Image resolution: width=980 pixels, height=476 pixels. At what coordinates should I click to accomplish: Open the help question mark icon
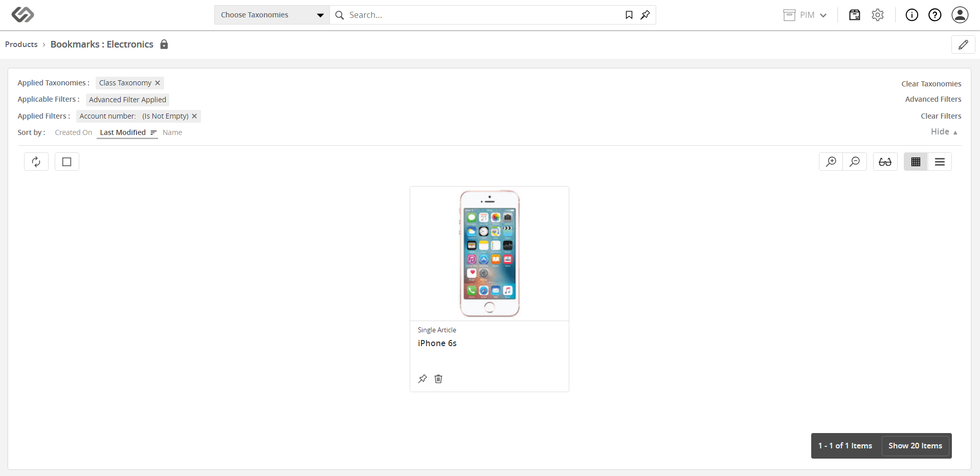(x=935, y=15)
